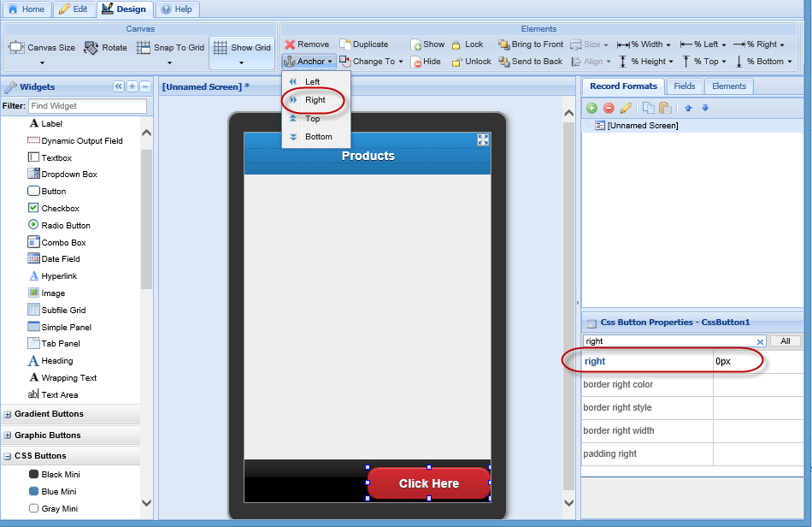Select the Black Mini CSS button
Viewport: 812px width, 527px height.
point(55,475)
